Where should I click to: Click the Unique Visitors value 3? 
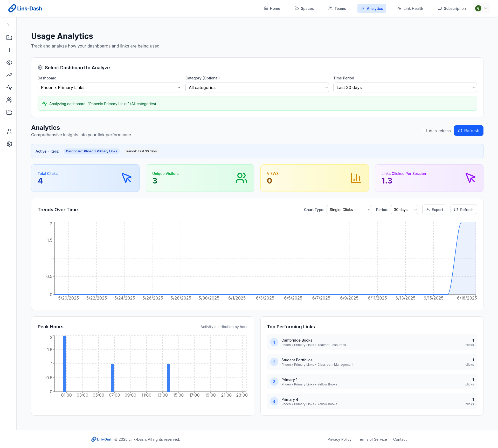point(155,181)
